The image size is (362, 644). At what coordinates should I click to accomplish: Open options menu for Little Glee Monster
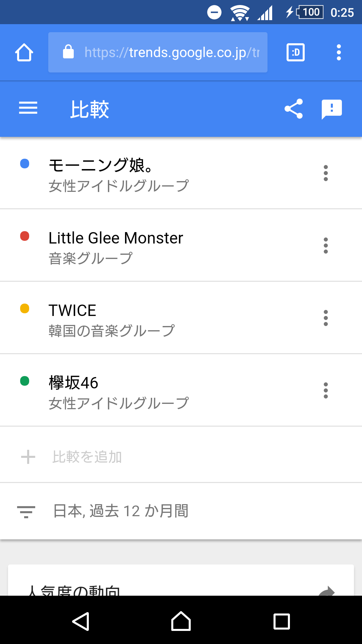click(326, 246)
